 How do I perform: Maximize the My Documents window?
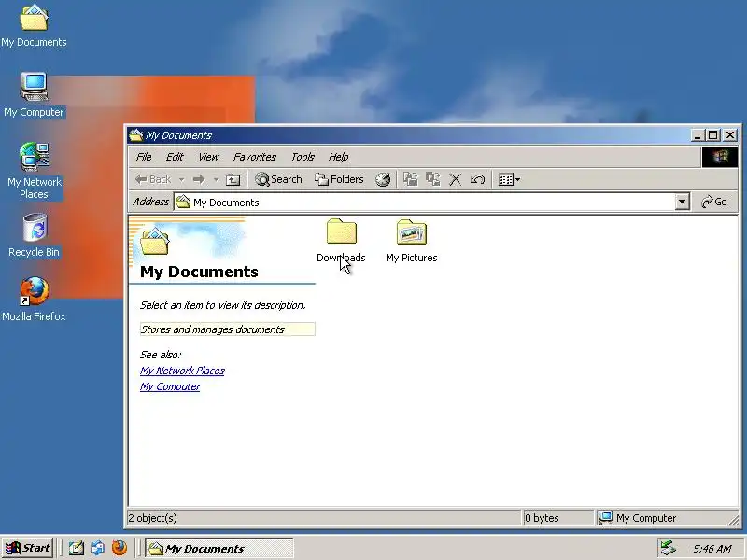click(712, 135)
